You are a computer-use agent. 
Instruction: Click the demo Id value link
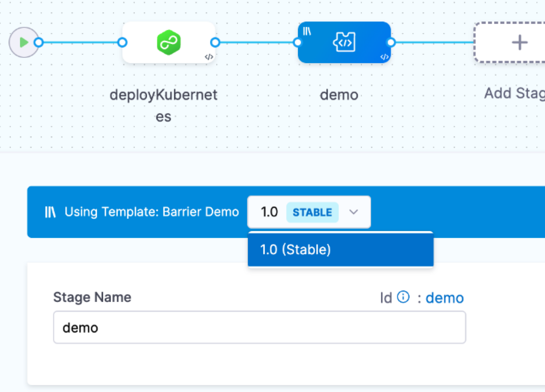[x=445, y=298]
